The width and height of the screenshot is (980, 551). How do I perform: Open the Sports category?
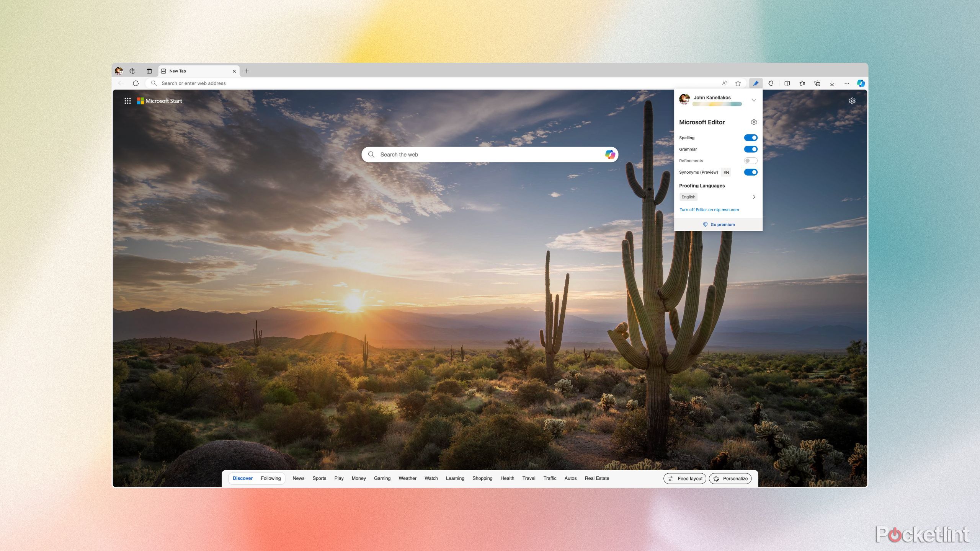[x=319, y=478]
